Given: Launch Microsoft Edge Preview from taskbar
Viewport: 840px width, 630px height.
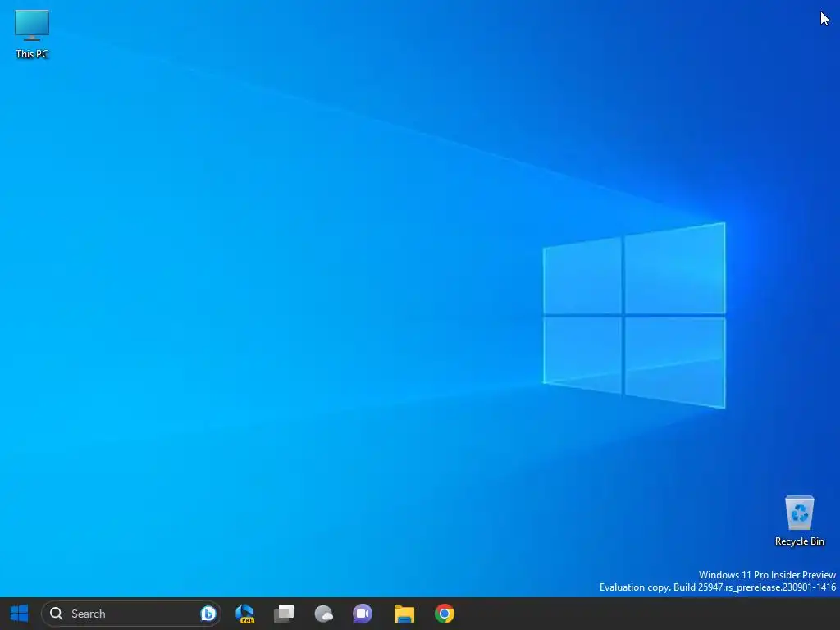Looking at the screenshot, I should (244, 614).
